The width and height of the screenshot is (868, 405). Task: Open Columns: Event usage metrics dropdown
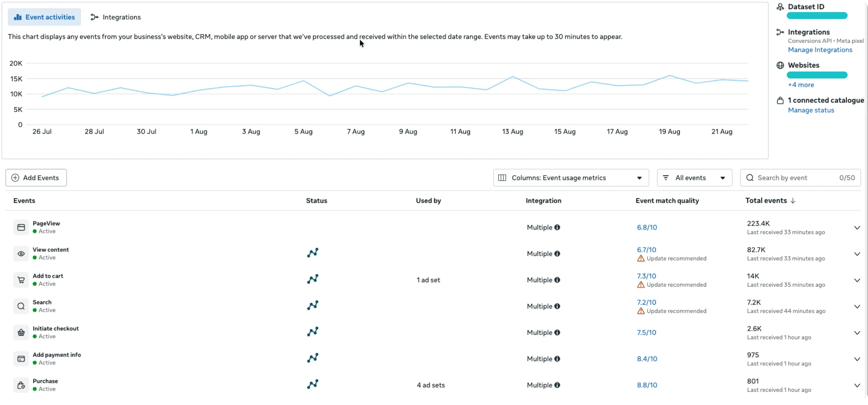coord(571,178)
